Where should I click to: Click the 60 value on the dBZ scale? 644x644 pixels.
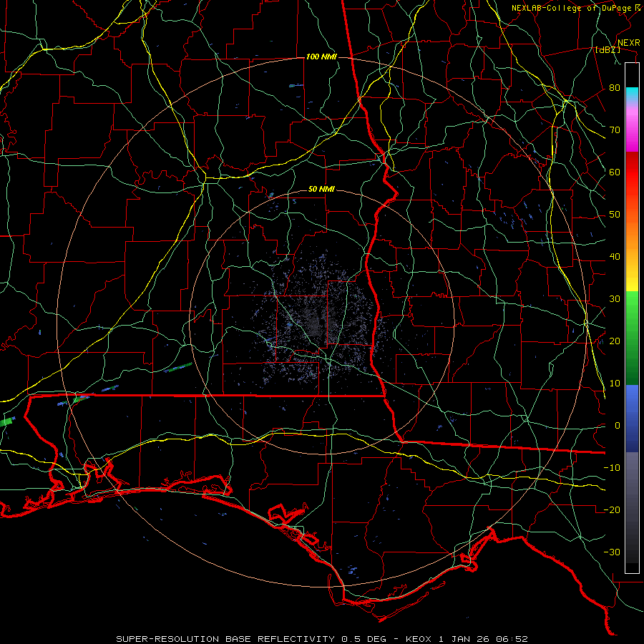pos(615,172)
